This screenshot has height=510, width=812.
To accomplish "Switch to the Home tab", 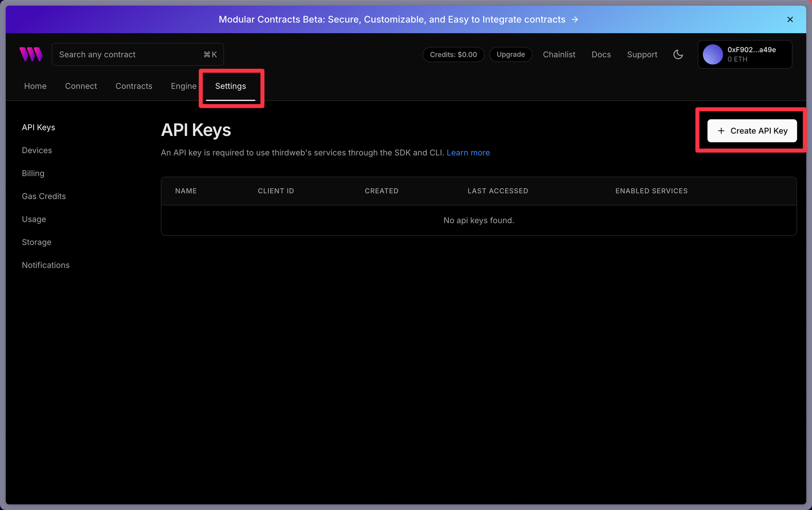I will [35, 86].
